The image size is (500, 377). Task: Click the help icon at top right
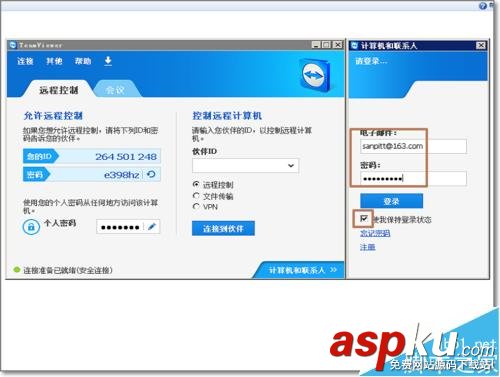[x=483, y=6]
